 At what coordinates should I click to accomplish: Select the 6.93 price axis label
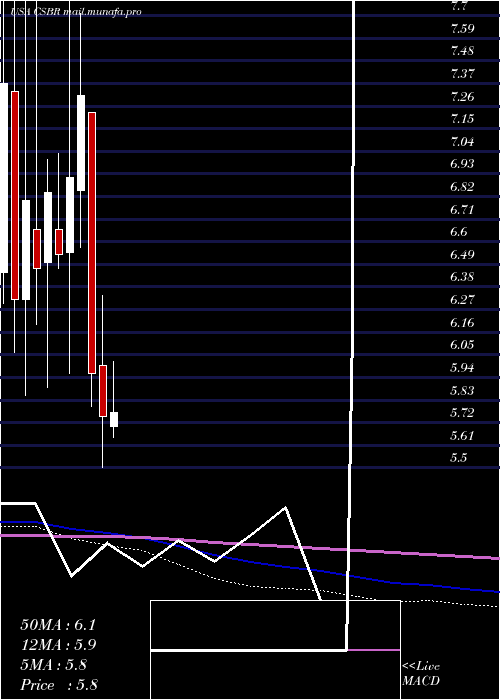[462, 164]
